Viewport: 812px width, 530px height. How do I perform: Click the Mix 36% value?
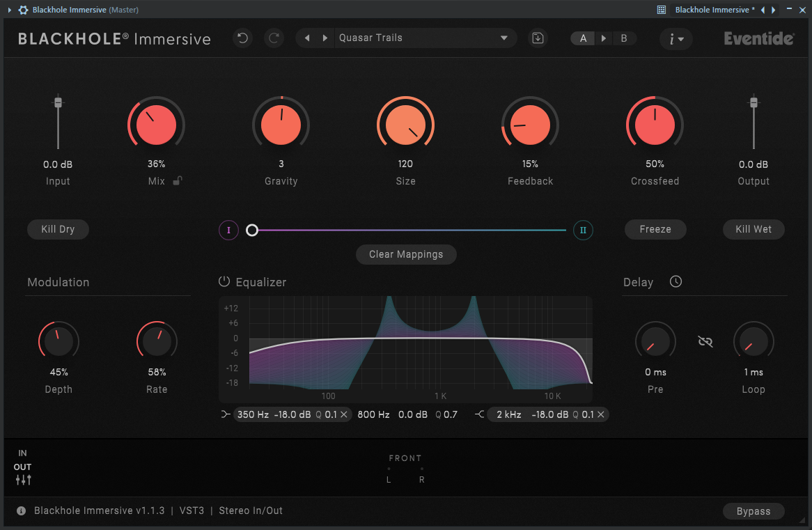coord(157,164)
